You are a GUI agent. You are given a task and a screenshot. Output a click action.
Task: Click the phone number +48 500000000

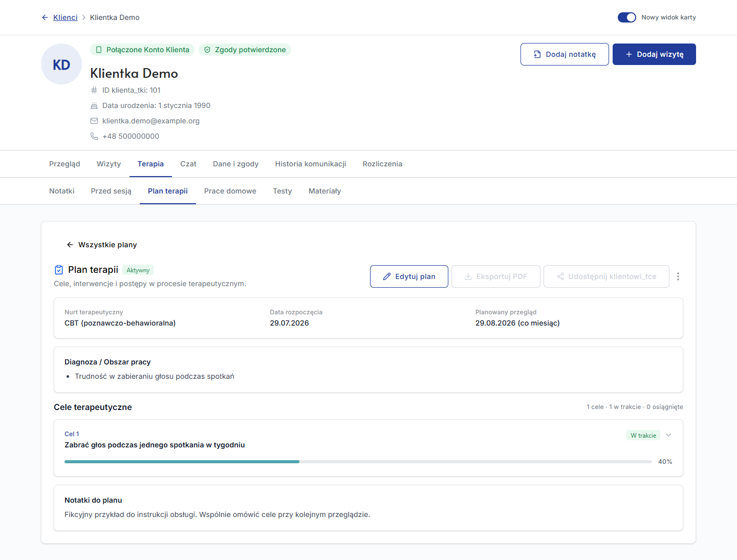click(131, 136)
